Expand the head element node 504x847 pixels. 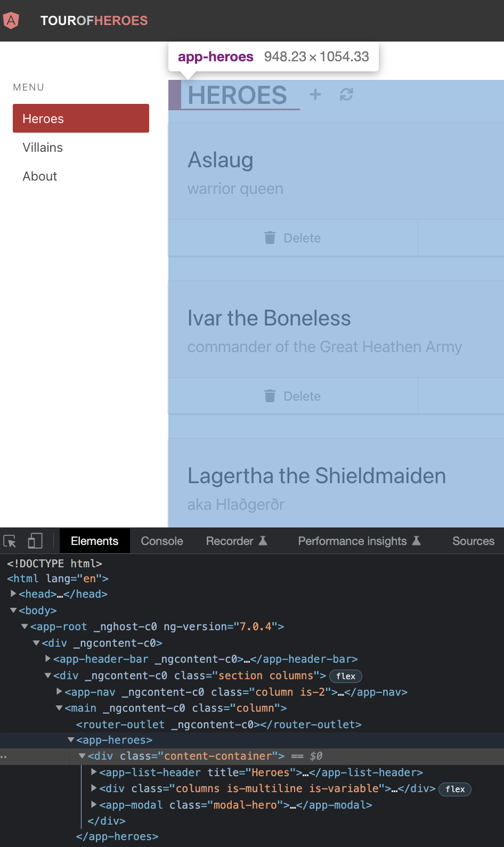(x=13, y=593)
